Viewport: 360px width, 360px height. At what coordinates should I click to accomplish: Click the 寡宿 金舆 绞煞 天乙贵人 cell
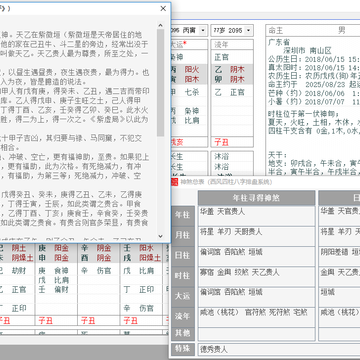(x=256, y=276)
